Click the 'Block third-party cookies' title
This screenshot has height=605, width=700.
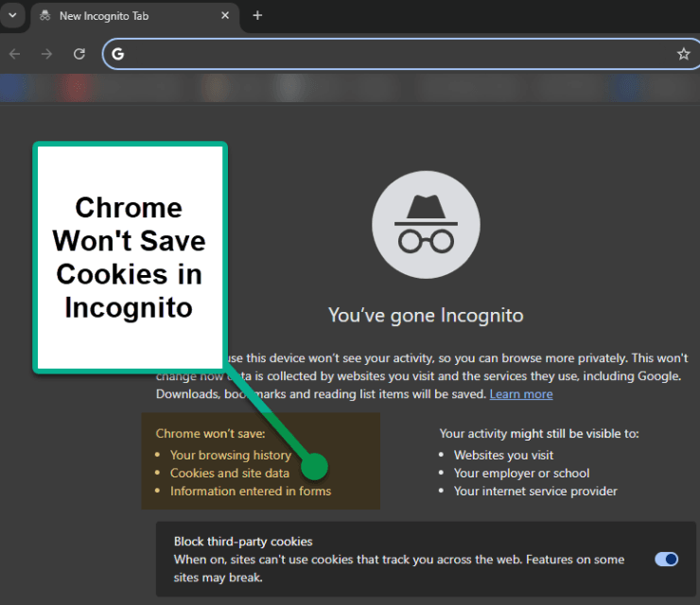click(243, 542)
